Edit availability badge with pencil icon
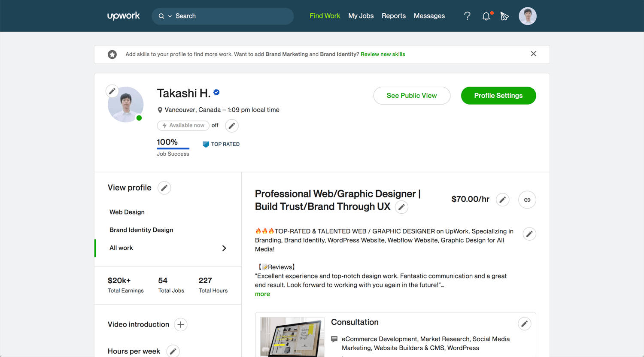The width and height of the screenshot is (644, 357). (x=232, y=126)
